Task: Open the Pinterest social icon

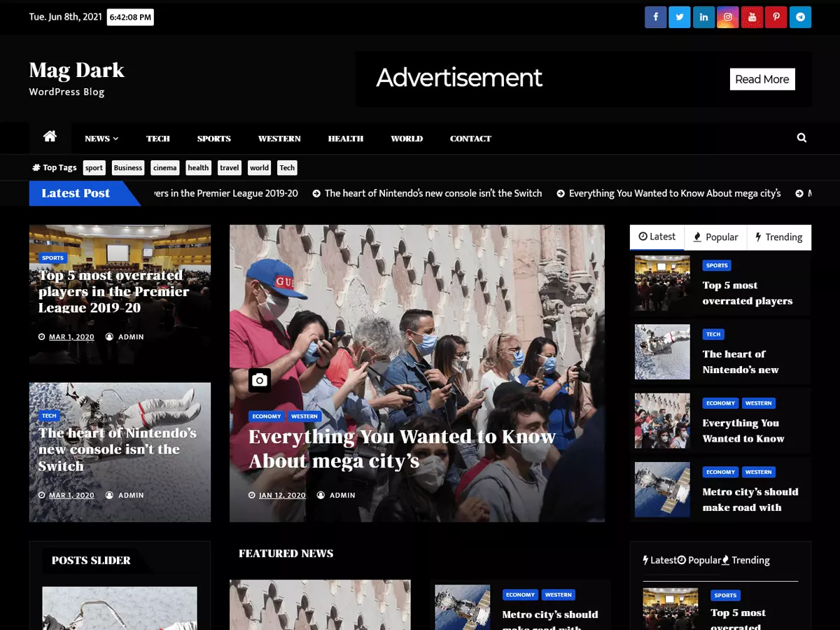Action: pos(776,17)
